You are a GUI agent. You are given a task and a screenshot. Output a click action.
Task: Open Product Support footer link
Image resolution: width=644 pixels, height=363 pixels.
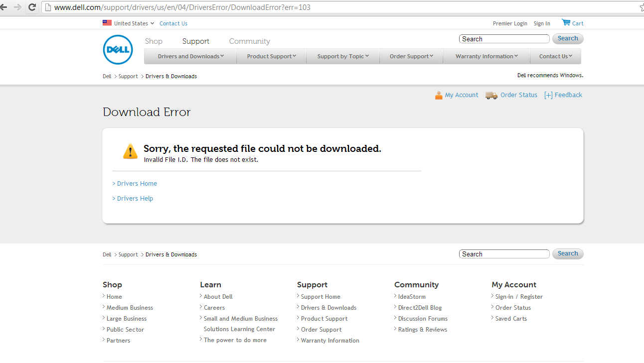[x=324, y=319]
